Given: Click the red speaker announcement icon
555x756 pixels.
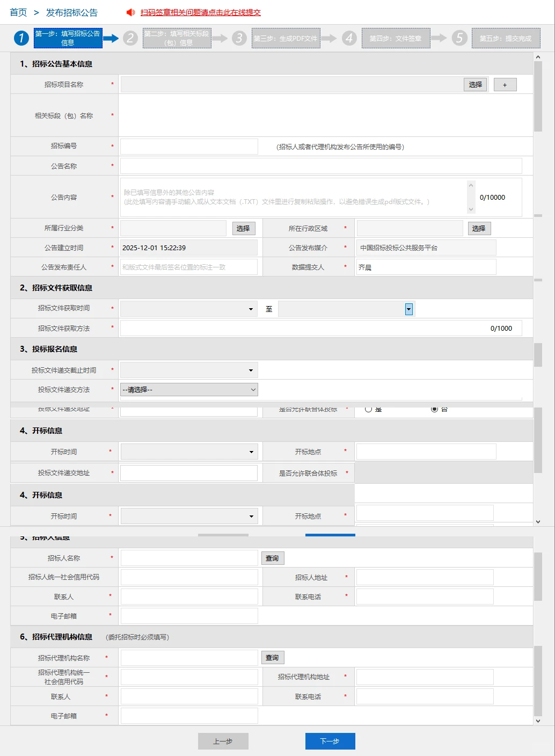Looking at the screenshot, I should click(x=130, y=12).
